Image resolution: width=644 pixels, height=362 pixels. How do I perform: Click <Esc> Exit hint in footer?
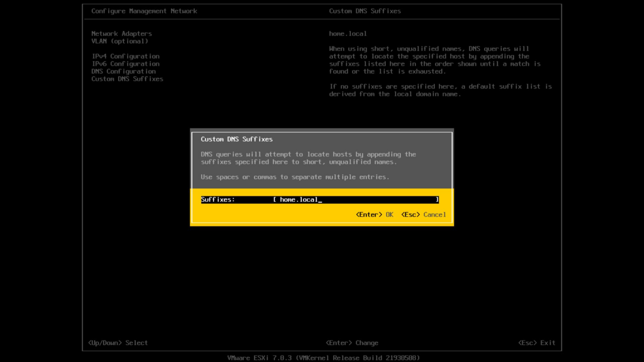[x=537, y=343]
